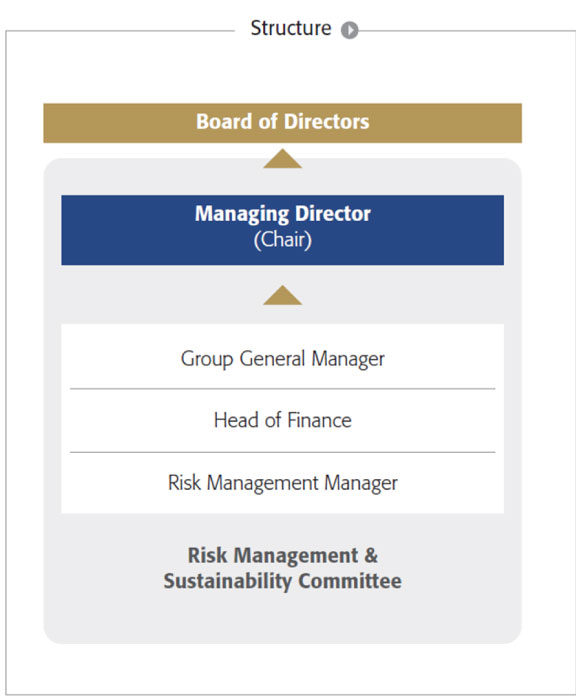Click the Structure heading text

coord(291,28)
